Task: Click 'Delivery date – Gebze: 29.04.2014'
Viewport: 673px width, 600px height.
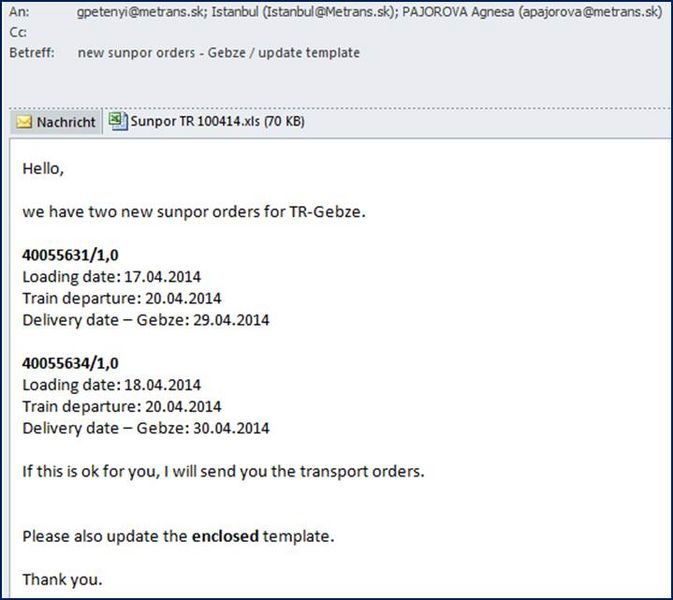Action: click(146, 320)
